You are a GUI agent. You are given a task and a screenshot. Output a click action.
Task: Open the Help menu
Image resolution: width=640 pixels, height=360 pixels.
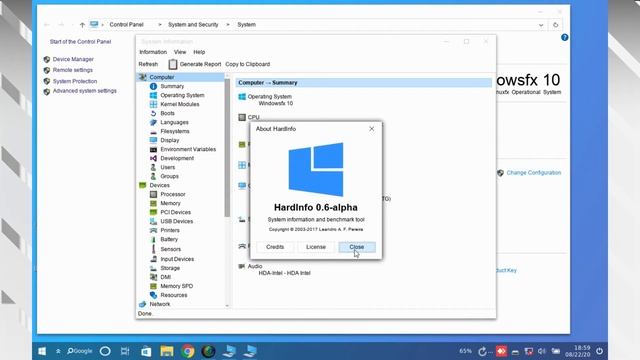pyautogui.click(x=199, y=52)
